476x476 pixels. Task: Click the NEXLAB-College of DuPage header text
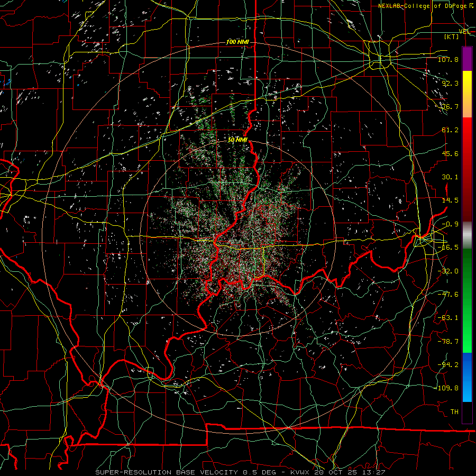(426, 6)
